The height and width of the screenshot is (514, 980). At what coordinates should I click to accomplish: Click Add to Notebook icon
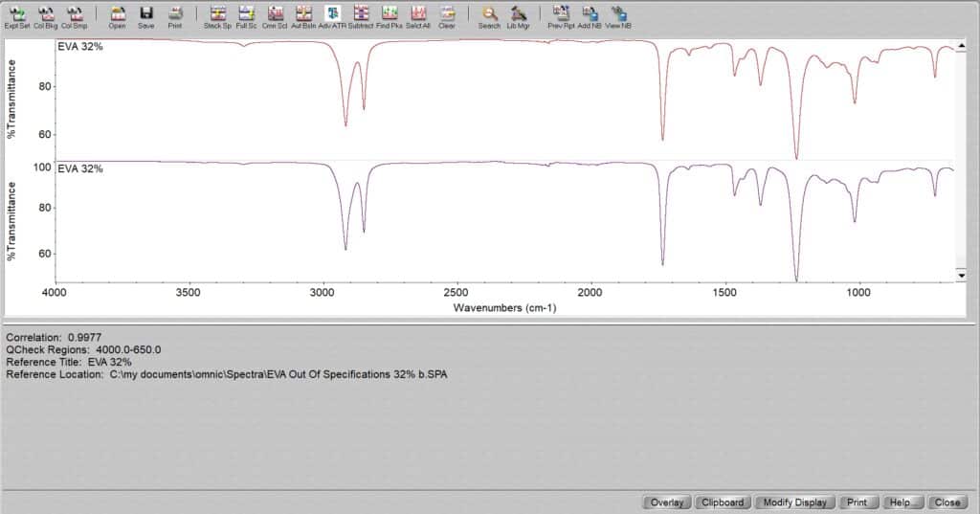click(x=590, y=15)
